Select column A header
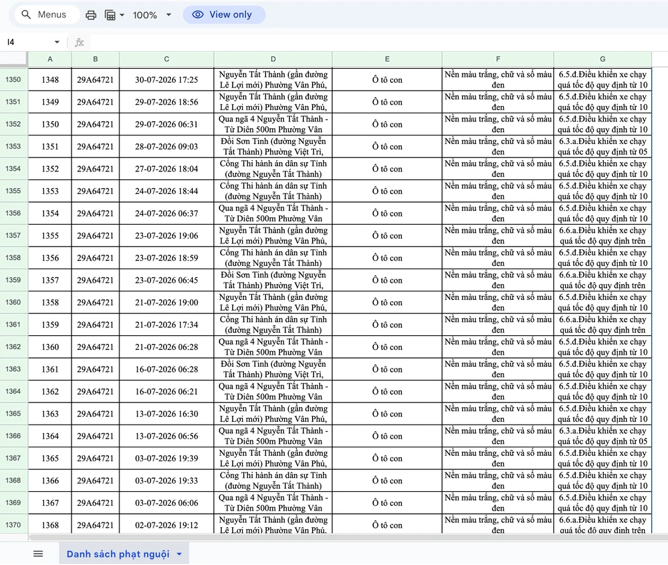The height and width of the screenshot is (565, 668). coord(50,59)
